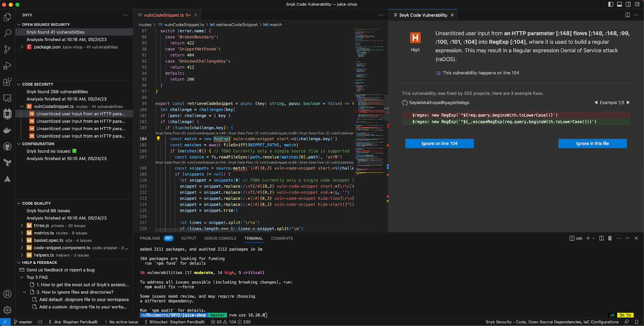Kill terminal with the trash icon
The height and width of the screenshot is (326, 644).
pyautogui.click(x=610, y=238)
